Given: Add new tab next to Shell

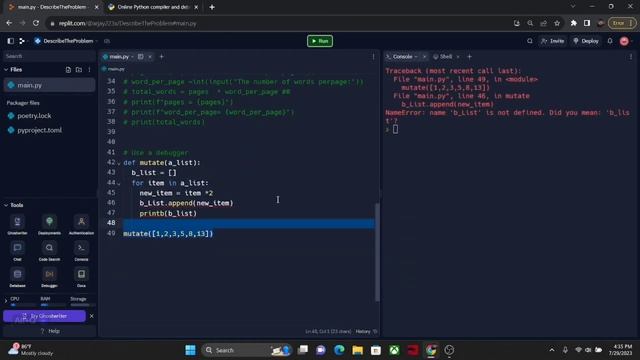Looking at the screenshot, I should pos(469,57).
